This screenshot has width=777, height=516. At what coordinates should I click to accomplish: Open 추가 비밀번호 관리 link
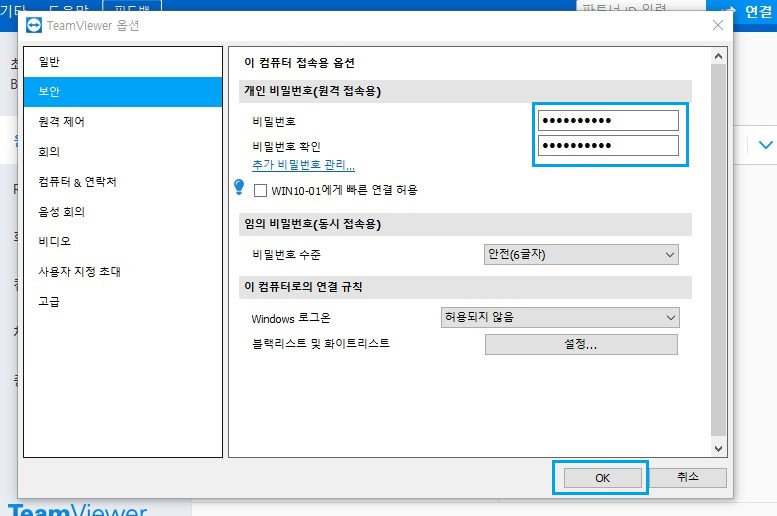(x=303, y=165)
